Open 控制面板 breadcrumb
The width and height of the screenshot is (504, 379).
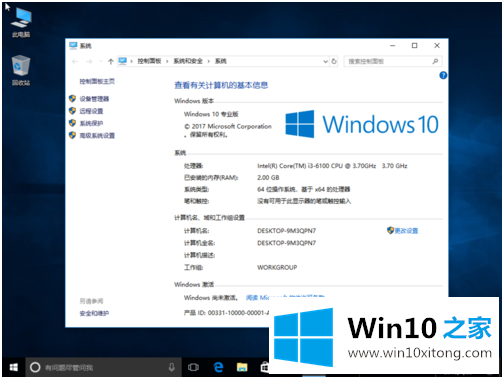pos(149,61)
